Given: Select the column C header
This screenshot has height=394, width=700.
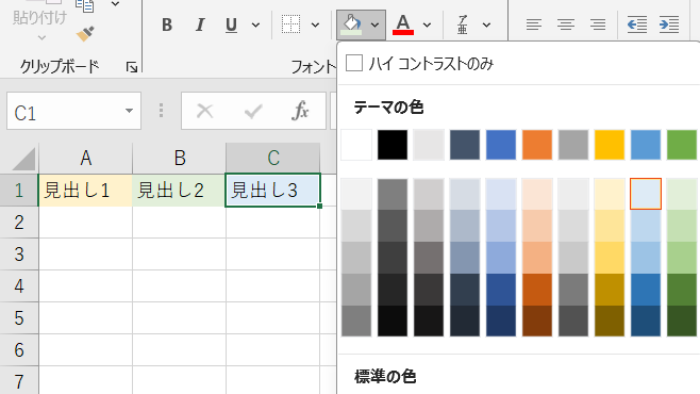Looking at the screenshot, I should [x=273, y=158].
